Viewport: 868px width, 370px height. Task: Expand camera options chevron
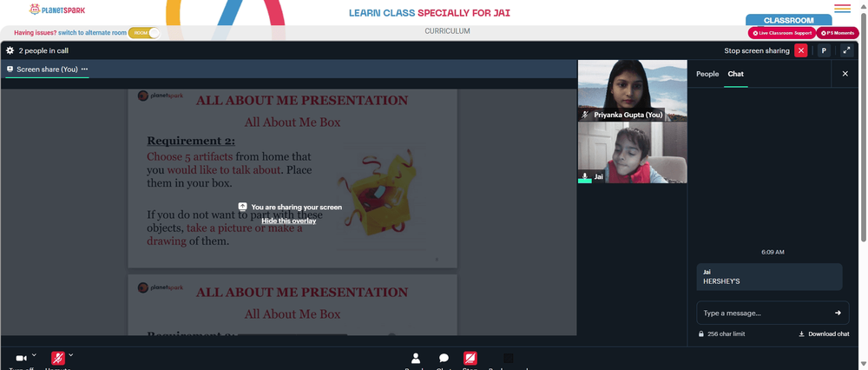pos(34,354)
